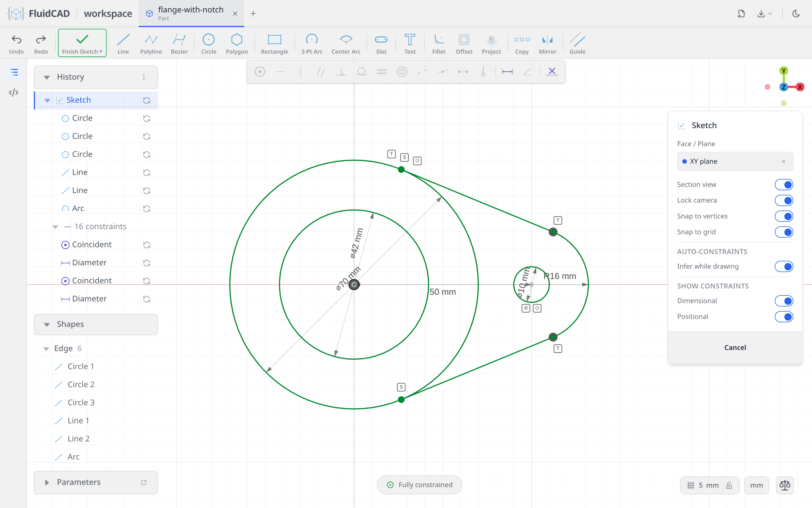Click the mm units button

(756, 485)
